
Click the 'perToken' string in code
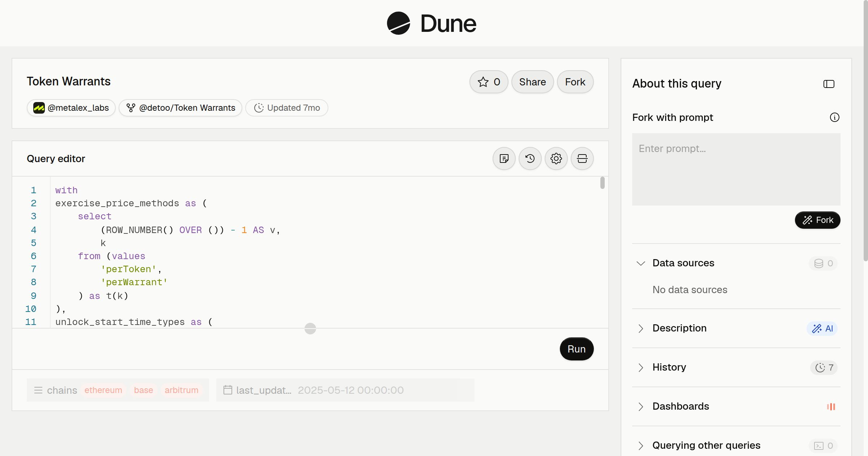coord(128,269)
